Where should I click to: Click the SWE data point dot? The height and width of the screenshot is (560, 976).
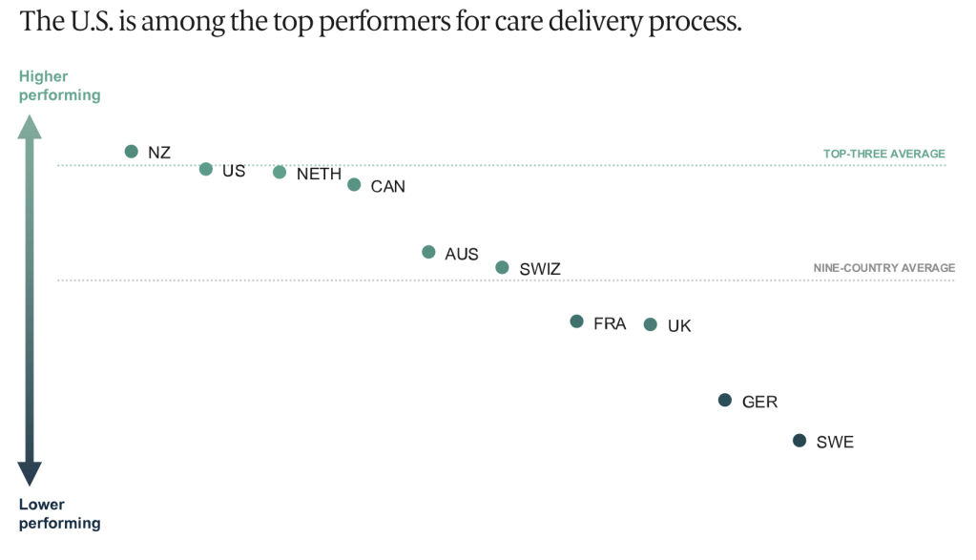pyautogui.click(x=799, y=441)
